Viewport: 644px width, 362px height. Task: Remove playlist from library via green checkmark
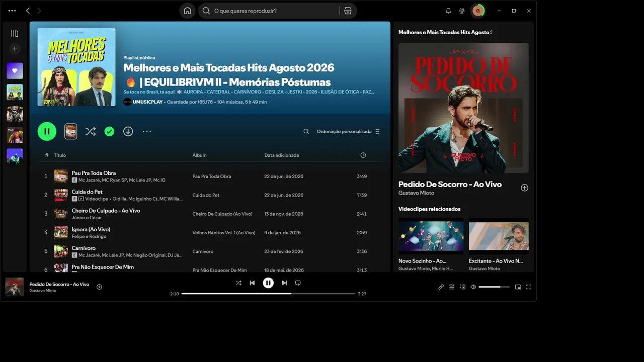coord(109,131)
